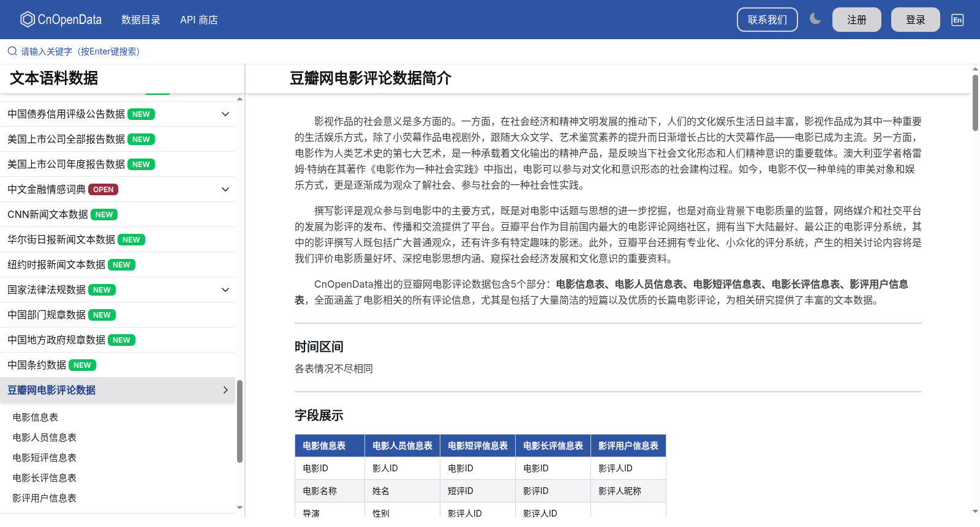
Task: Expand 中国债券信用评级公告数据 chevron
Action: 225,114
